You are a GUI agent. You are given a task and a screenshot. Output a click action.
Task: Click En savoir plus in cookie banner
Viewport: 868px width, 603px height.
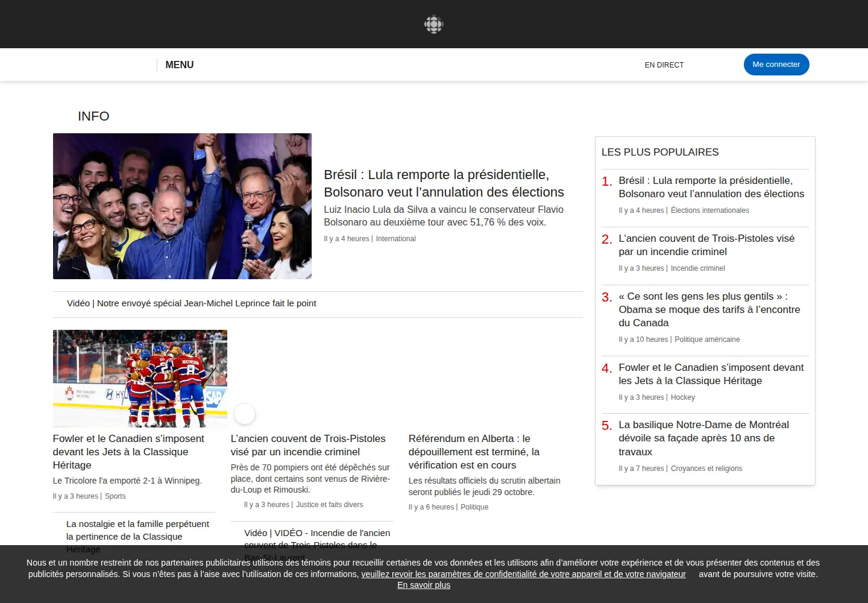[x=424, y=585]
